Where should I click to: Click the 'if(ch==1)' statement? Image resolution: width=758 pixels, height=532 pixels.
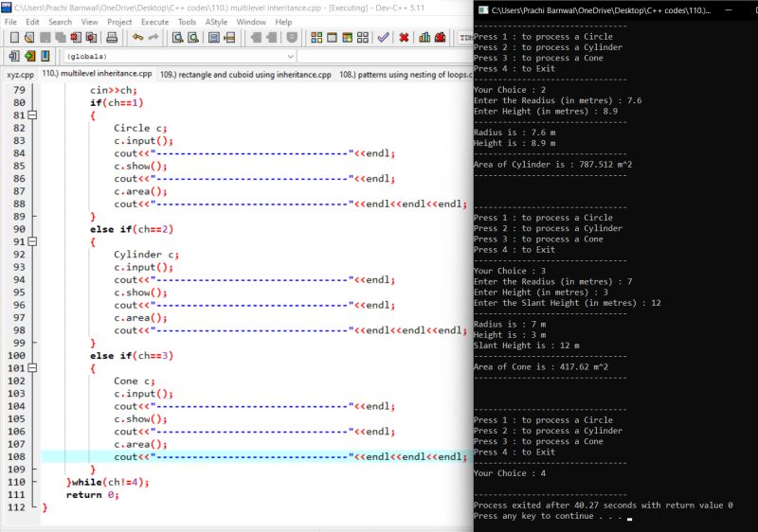click(x=117, y=103)
